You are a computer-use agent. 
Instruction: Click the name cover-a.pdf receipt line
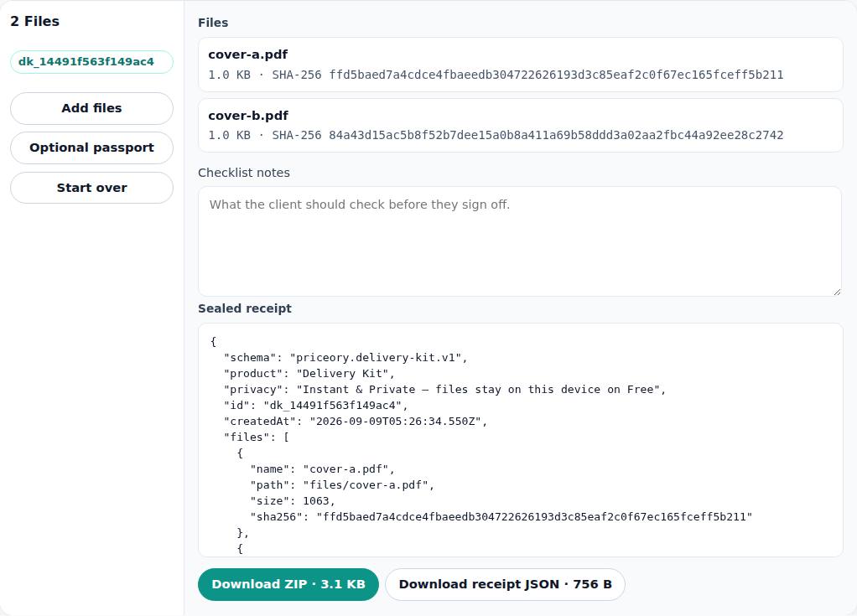[x=323, y=469]
